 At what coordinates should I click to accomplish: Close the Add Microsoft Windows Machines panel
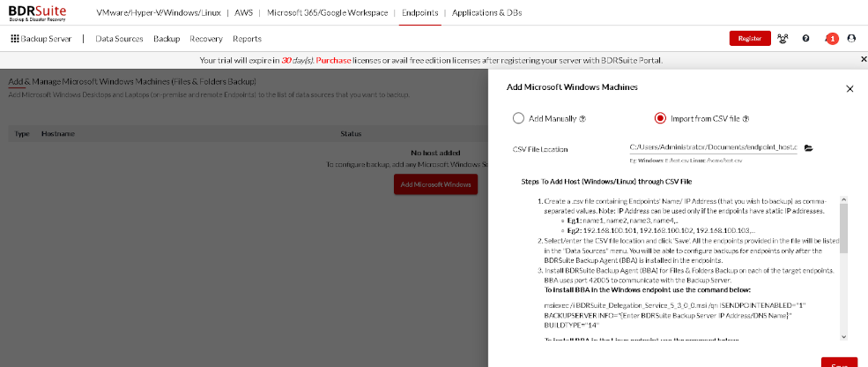(849, 89)
